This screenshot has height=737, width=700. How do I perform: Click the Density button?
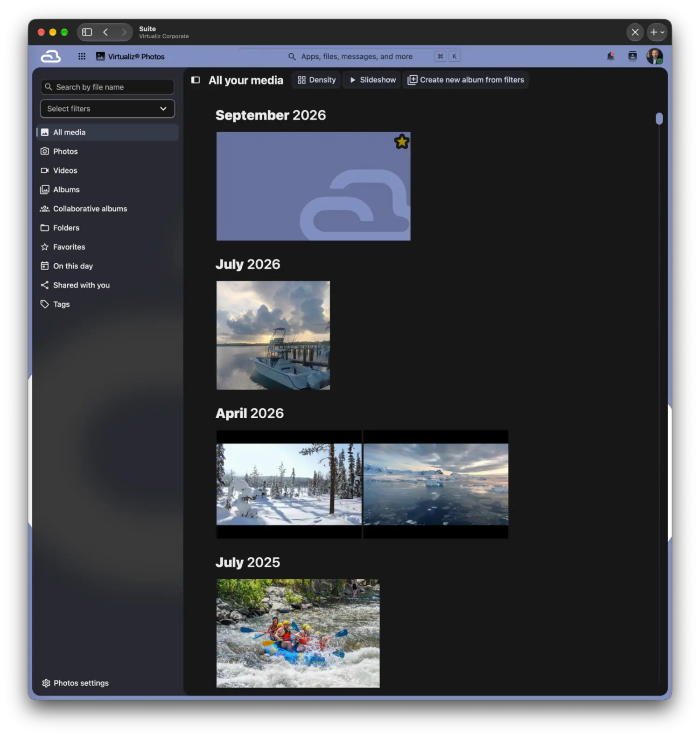(x=316, y=80)
